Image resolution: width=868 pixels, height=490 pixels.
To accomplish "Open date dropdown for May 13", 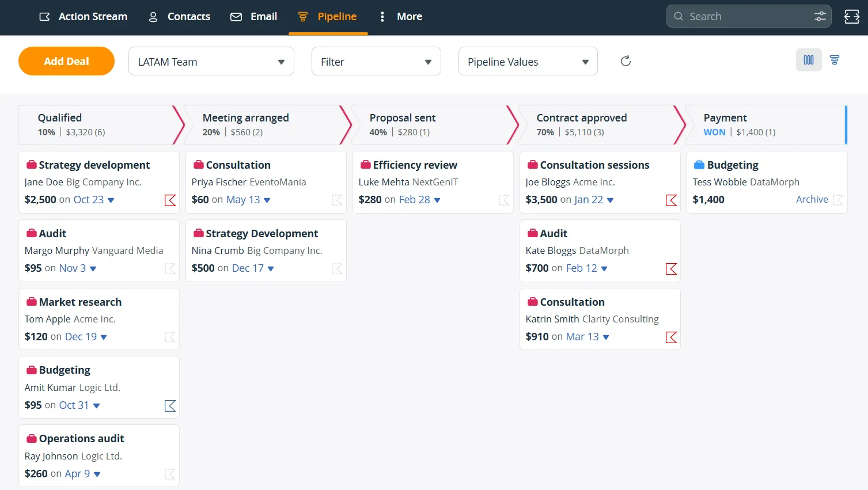I will tap(267, 200).
